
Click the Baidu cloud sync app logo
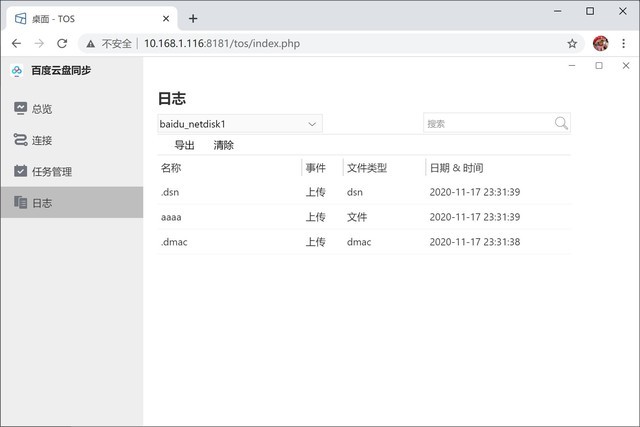[x=17, y=71]
